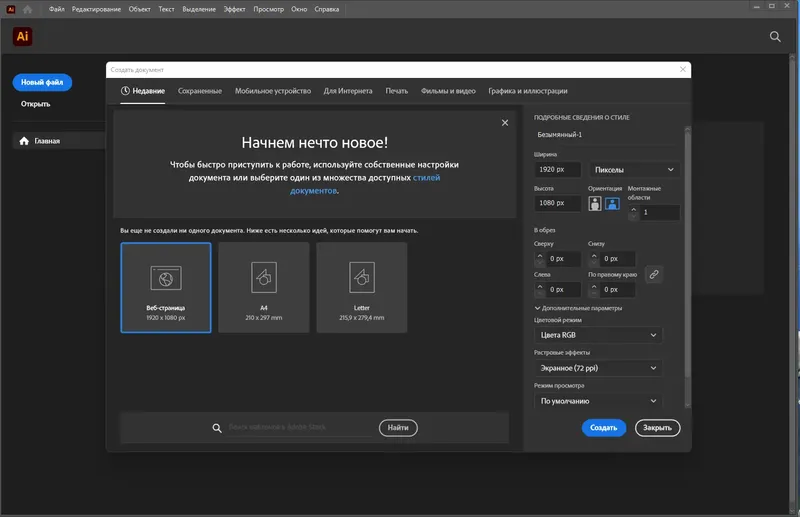The image size is (800, 517).
Task: Open the Просмотр menu
Action: [268, 9]
